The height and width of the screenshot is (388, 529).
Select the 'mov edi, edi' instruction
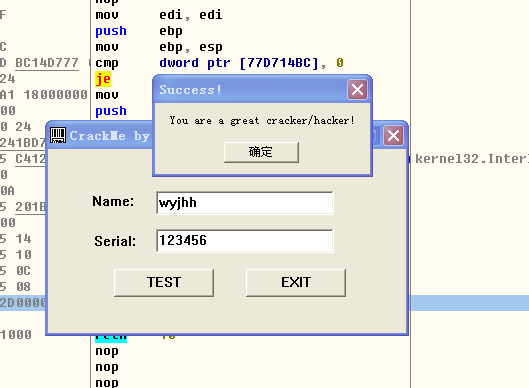[x=159, y=15]
